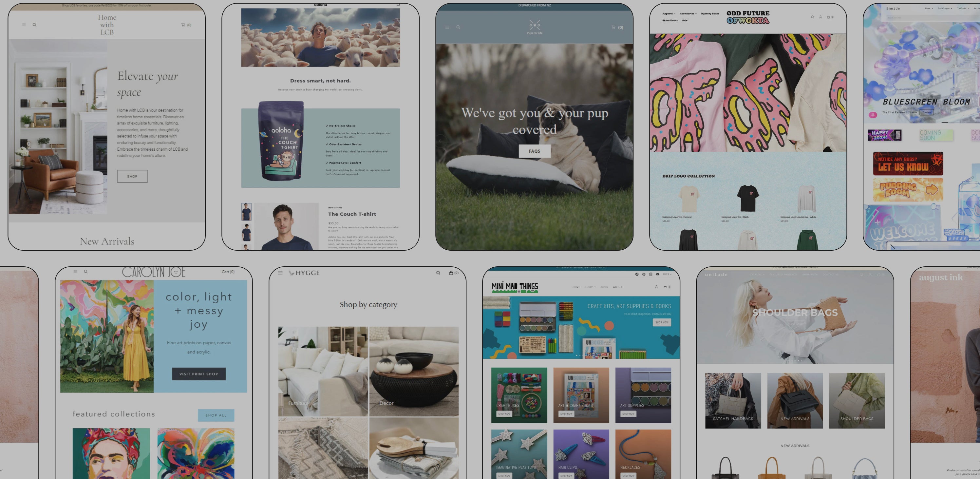The image size is (980, 479).
Task: Click the search icon on Home with LCB
Action: pyautogui.click(x=34, y=25)
